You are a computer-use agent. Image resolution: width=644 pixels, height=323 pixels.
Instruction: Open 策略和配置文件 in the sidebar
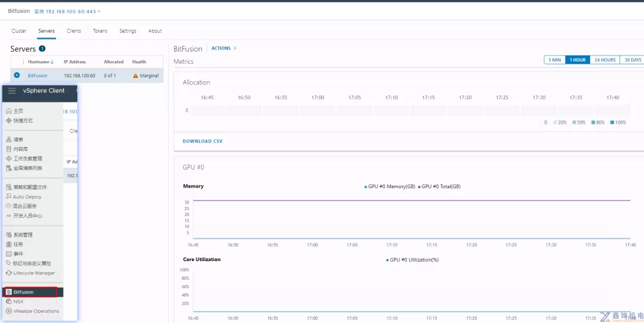[26, 187]
